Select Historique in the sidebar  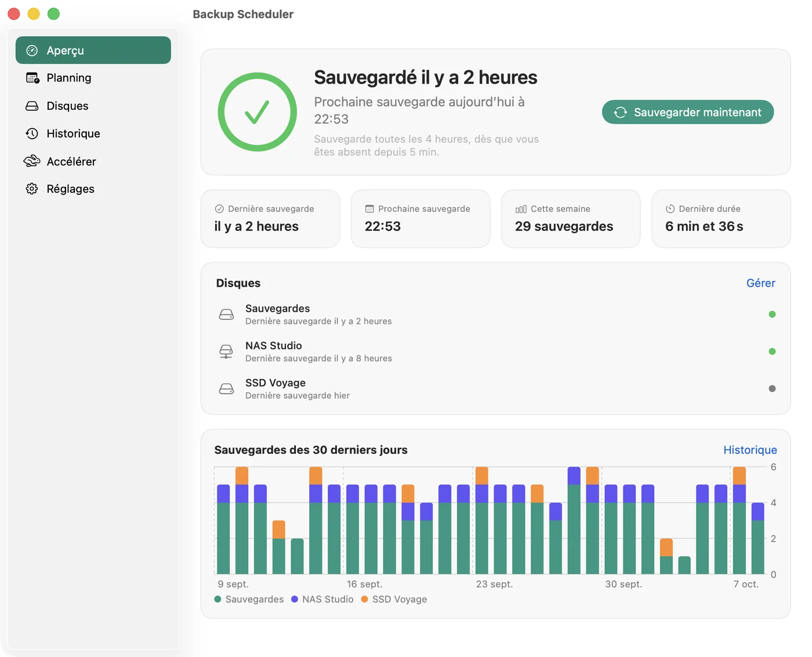point(93,133)
